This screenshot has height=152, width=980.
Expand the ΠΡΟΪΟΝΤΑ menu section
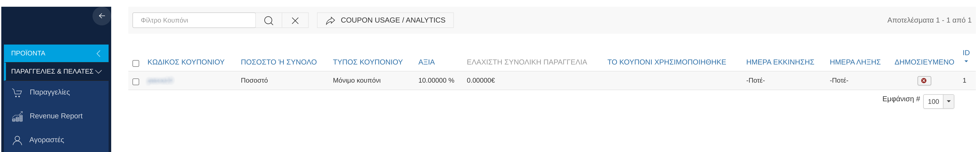point(56,53)
